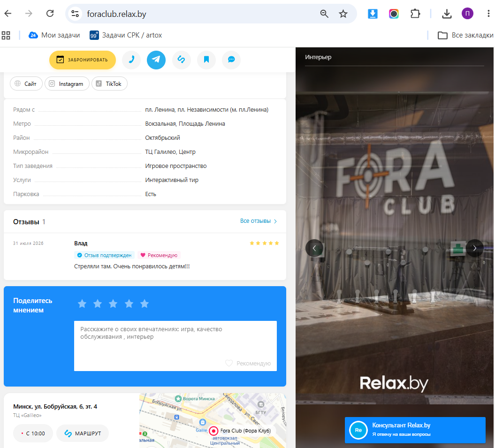Click the address Минск, ул. Бобруйская, 6
This screenshot has height=448, width=495.
[55, 406]
